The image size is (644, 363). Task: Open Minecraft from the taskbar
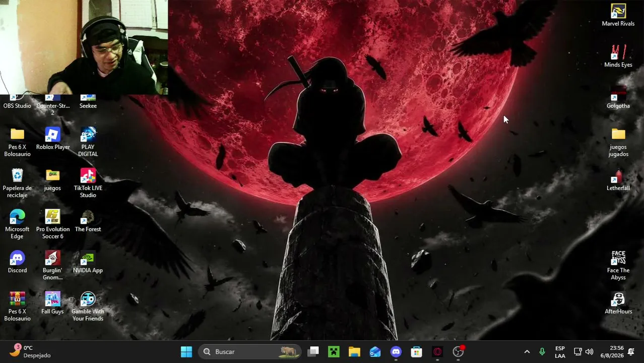click(x=334, y=352)
